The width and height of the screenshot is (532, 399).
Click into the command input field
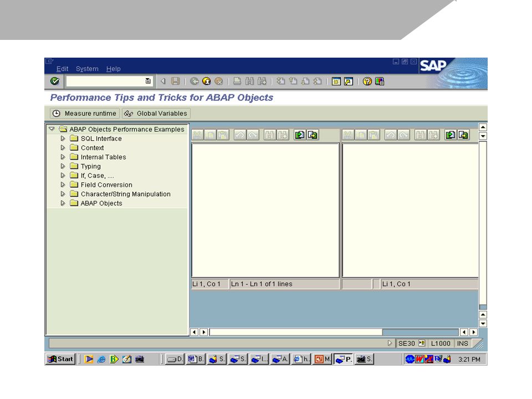pyautogui.click(x=106, y=81)
